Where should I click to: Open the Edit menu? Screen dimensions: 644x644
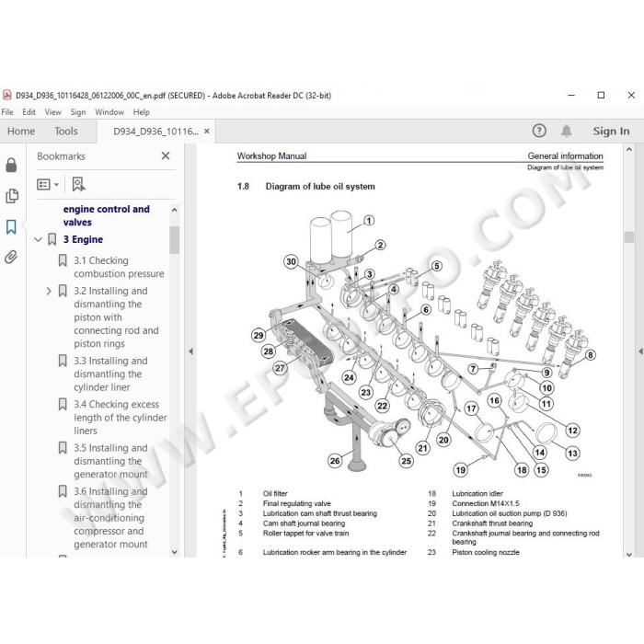(29, 112)
